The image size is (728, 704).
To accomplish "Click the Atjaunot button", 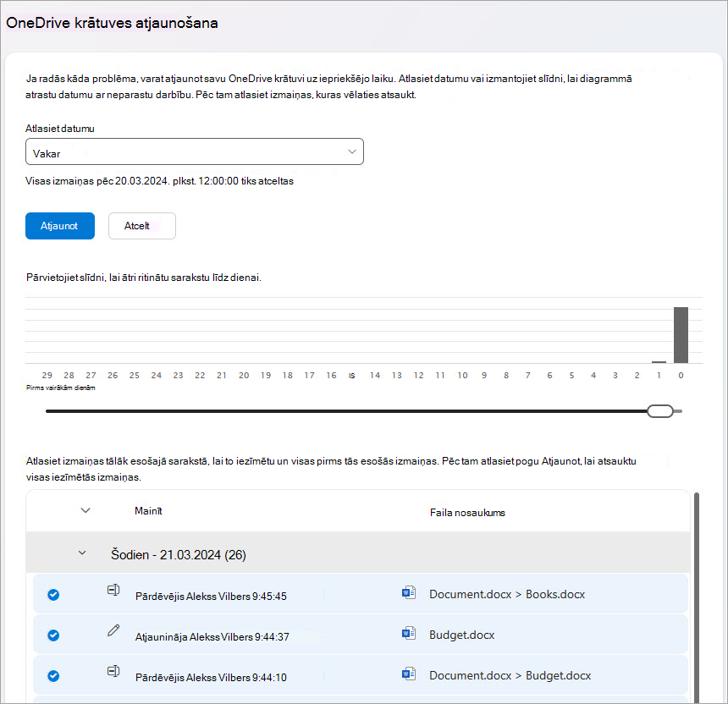I will point(60,226).
